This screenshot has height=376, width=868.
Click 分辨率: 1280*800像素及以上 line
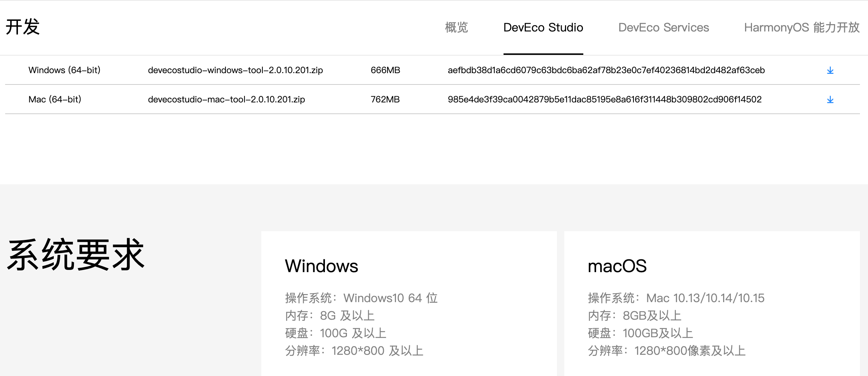[x=667, y=351]
